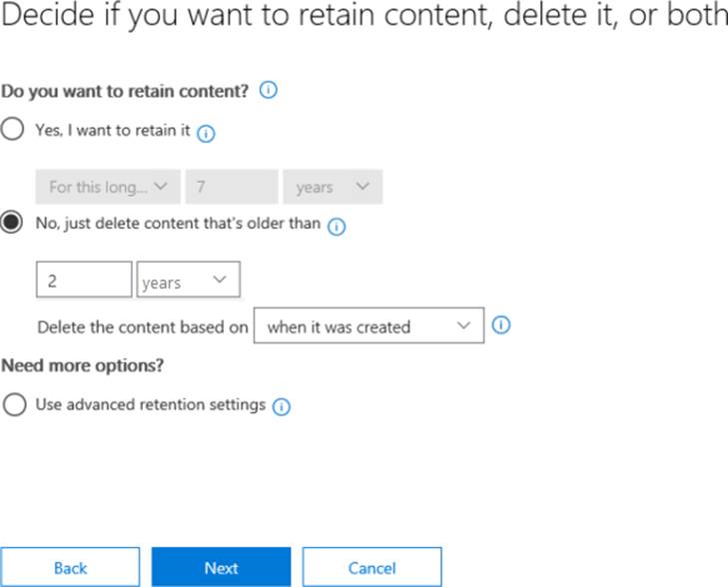Viewport: 728px width, 587px height.
Task: Click the 'No, just delete content that's older than' text
Action: click(178, 225)
